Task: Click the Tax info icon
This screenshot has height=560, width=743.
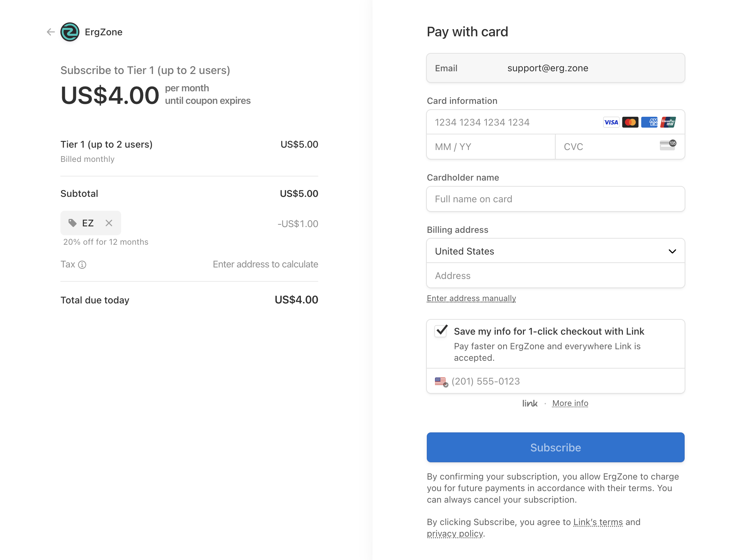Action: (x=82, y=265)
